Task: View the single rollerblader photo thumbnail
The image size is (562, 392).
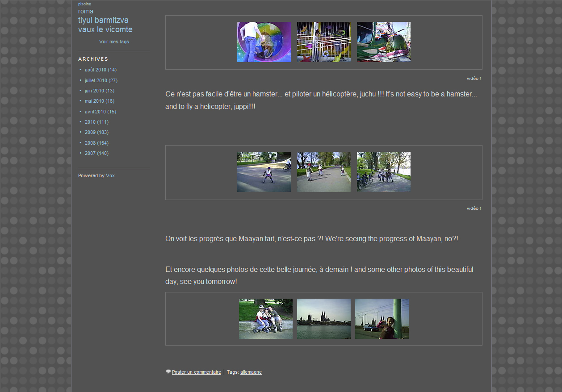Action: click(264, 172)
